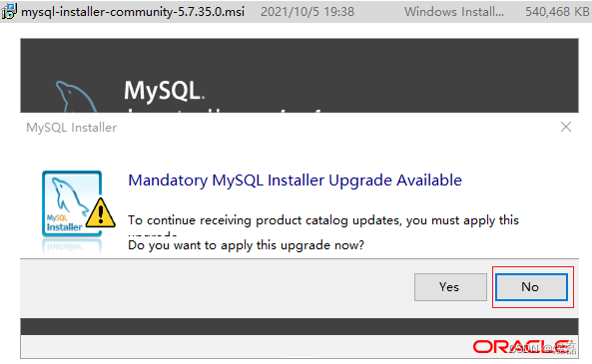
Task: Click the Mandatory MySQL Installer Upgrade Available heading
Action: point(295,181)
